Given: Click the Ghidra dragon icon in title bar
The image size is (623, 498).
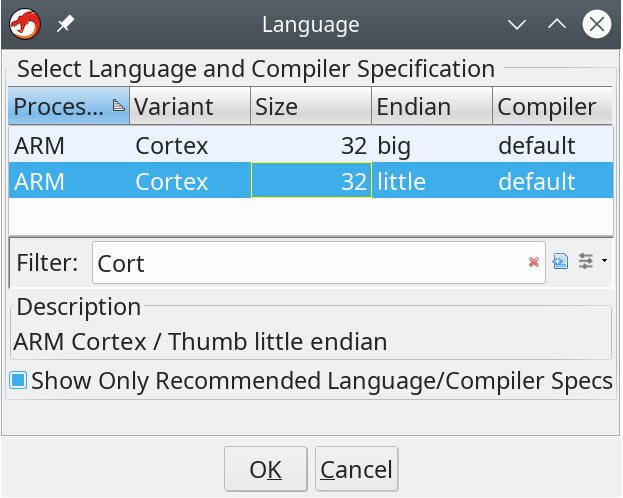Looking at the screenshot, I should click(x=25, y=25).
